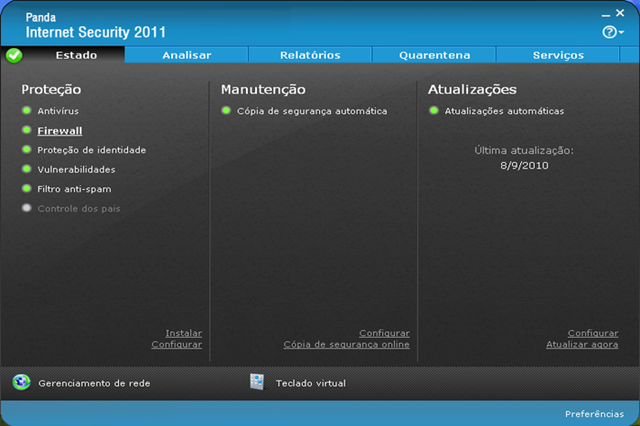Click the Última atualização label

click(x=524, y=150)
